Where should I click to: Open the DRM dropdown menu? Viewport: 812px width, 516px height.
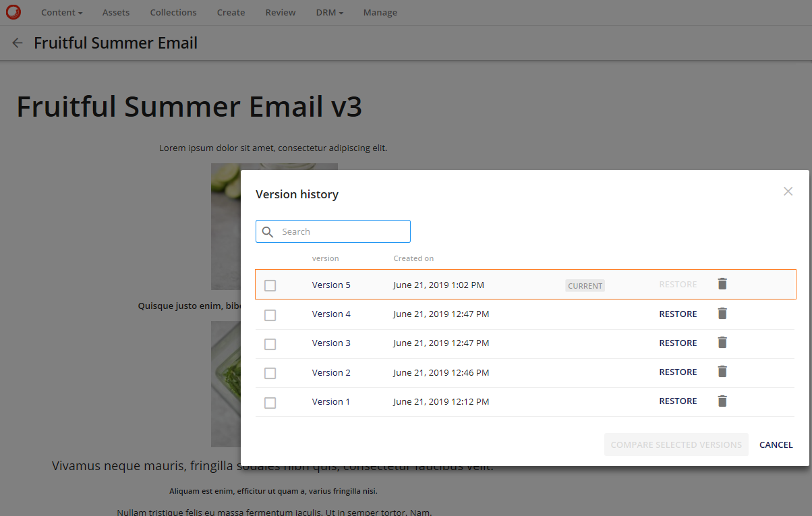329,12
